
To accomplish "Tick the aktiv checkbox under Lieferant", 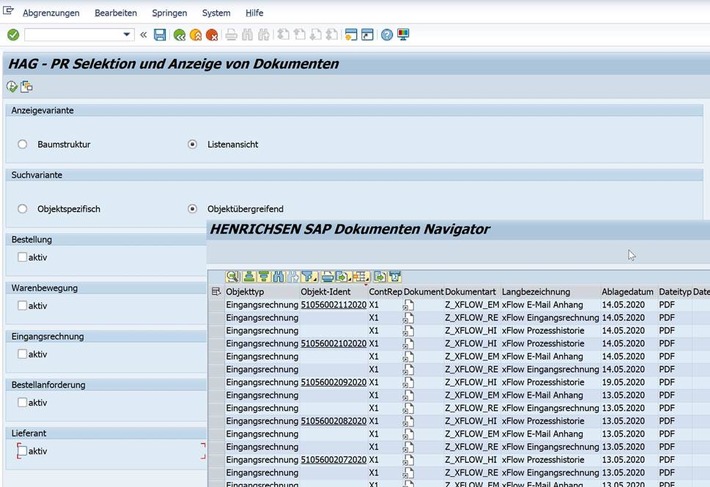I will [22, 451].
